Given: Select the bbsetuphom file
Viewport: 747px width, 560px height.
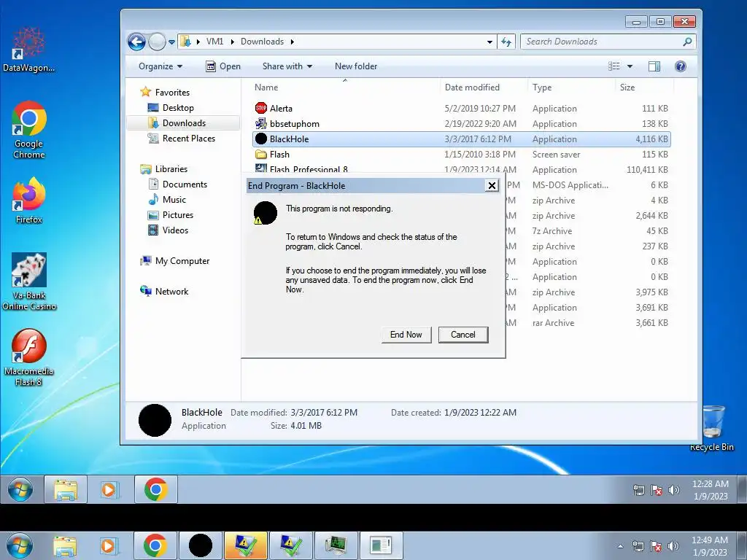Looking at the screenshot, I should coord(461,124).
